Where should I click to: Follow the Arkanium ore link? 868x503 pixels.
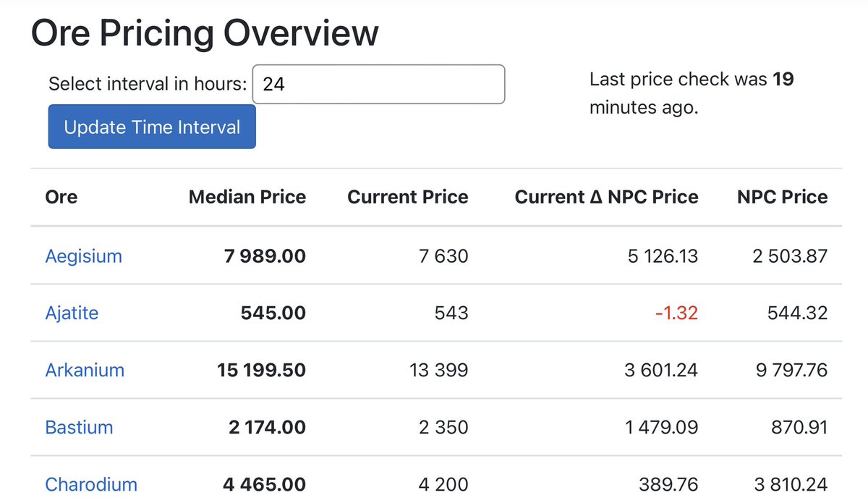point(85,370)
